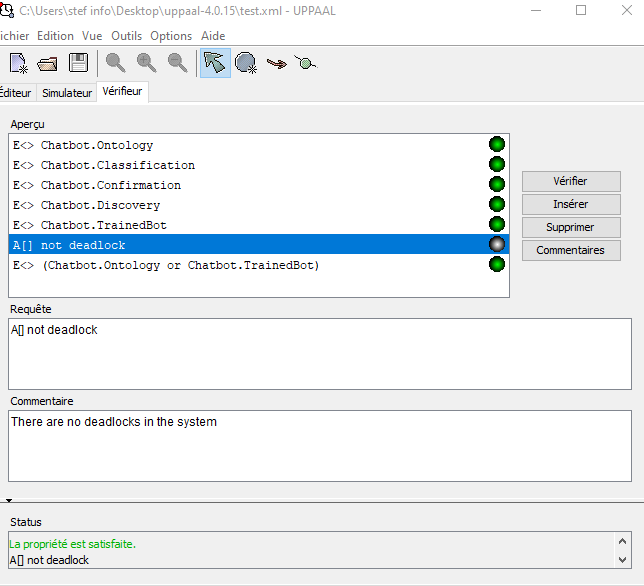
Task: Select the Add Nail tool
Action: point(305,63)
